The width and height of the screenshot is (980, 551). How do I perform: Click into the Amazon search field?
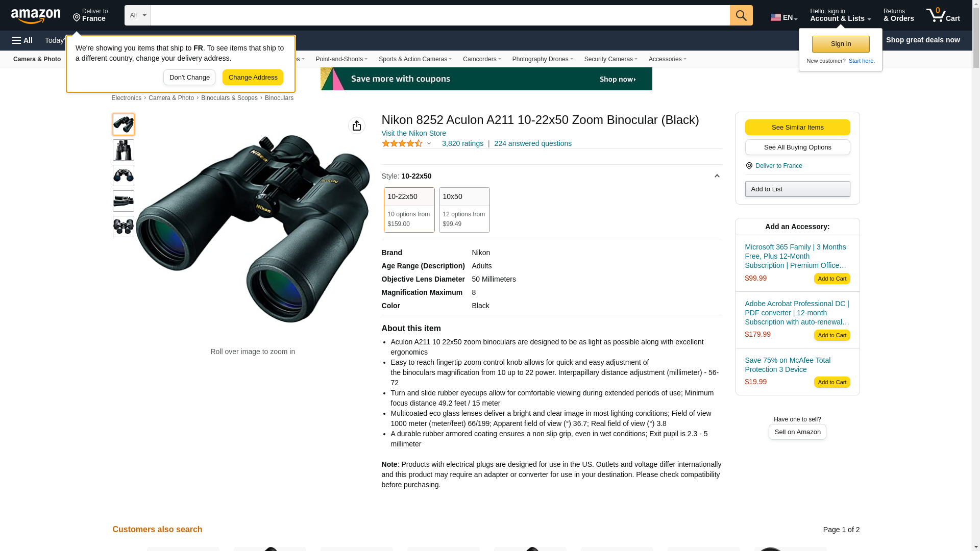[440, 15]
